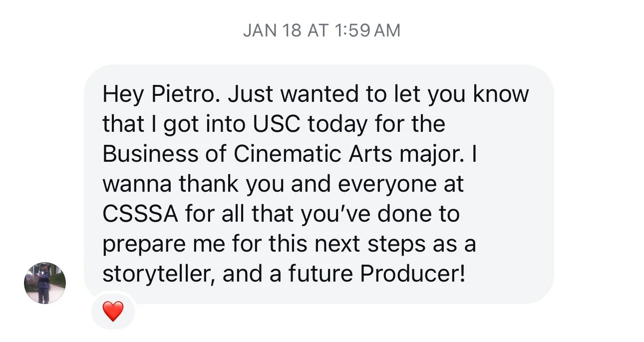Open the sender's profile picture avatar
This screenshot has width=644, height=342.
(x=45, y=282)
